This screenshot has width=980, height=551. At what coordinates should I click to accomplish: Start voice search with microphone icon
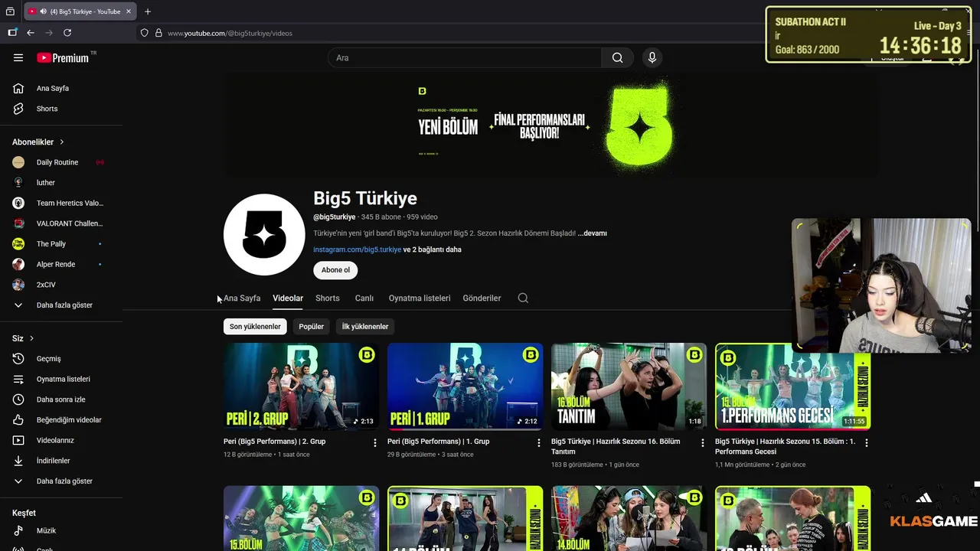point(652,57)
